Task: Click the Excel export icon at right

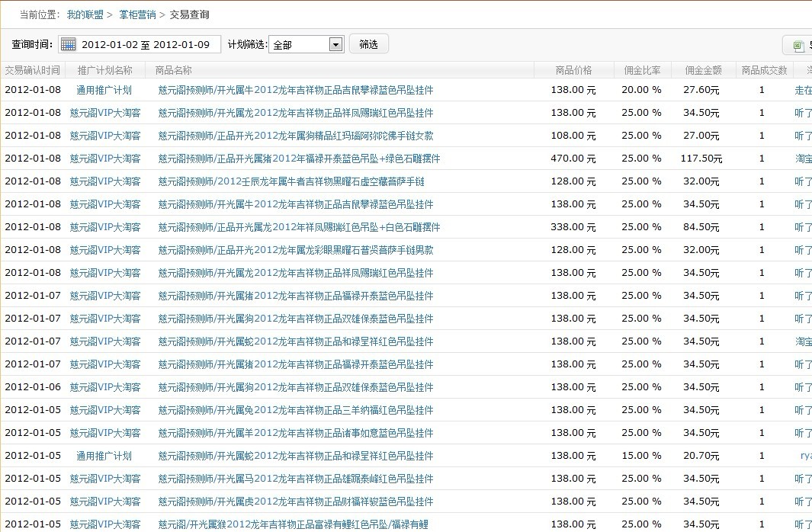Action: [x=798, y=45]
